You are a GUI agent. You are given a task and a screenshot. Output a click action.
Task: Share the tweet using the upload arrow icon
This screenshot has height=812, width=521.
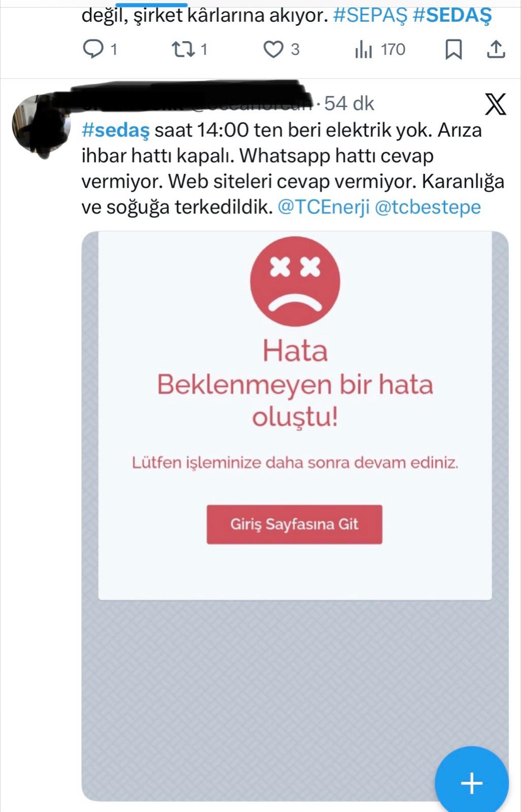[x=496, y=49]
